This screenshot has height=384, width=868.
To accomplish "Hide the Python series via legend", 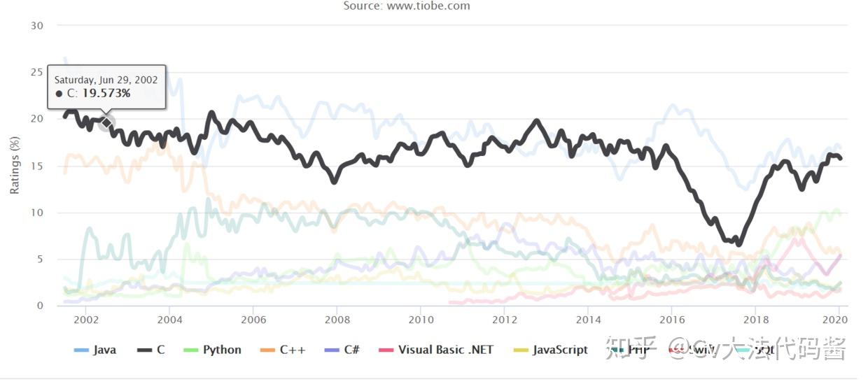I will 222,350.
